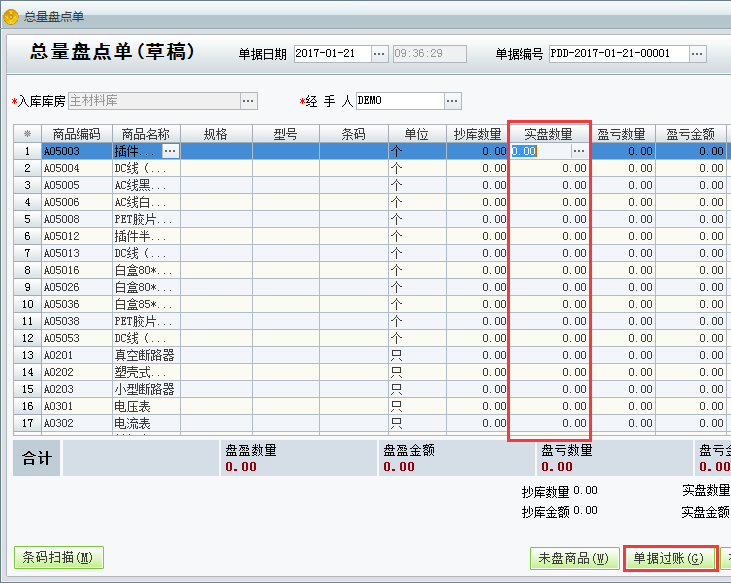This screenshot has width=731, height=583.
Task: Click the 规格 column header
Action: 216,134
